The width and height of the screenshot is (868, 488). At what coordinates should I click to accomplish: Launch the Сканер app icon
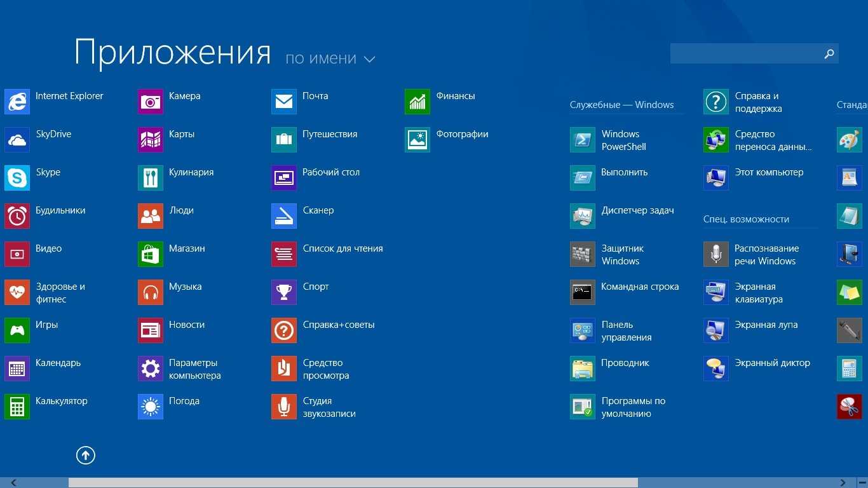[x=284, y=216]
